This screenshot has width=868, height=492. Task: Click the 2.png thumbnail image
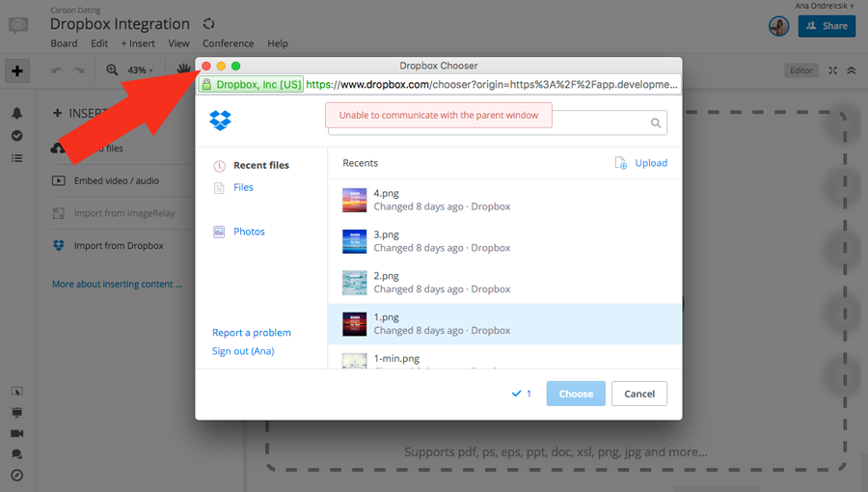click(354, 283)
